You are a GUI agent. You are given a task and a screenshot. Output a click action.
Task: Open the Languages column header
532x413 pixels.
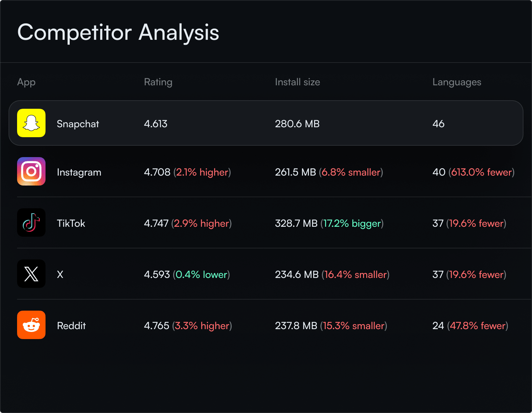point(457,82)
